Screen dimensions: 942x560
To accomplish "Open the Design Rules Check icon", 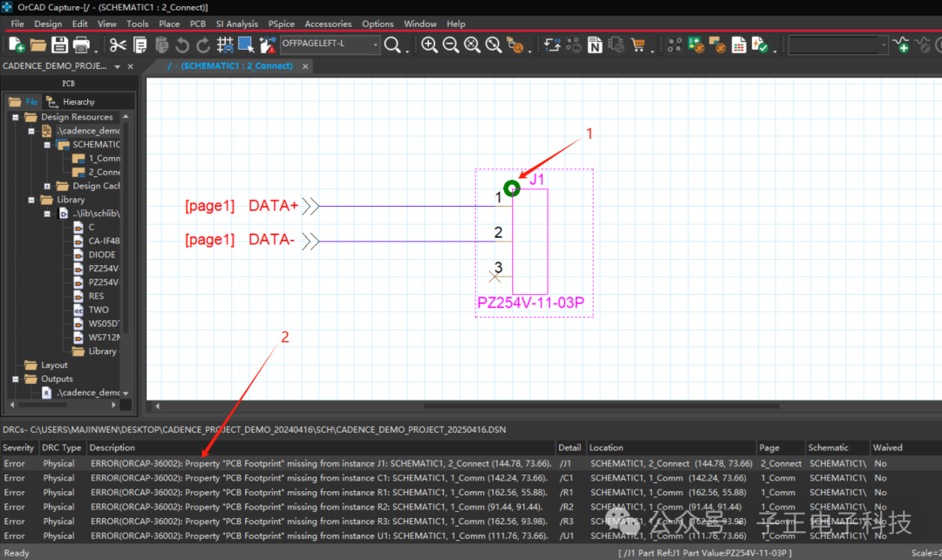I will click(x=760, y=45).
